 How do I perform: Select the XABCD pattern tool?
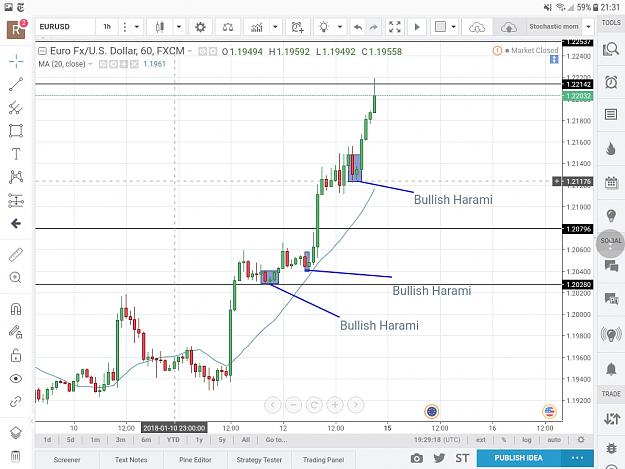pos(16,177)
